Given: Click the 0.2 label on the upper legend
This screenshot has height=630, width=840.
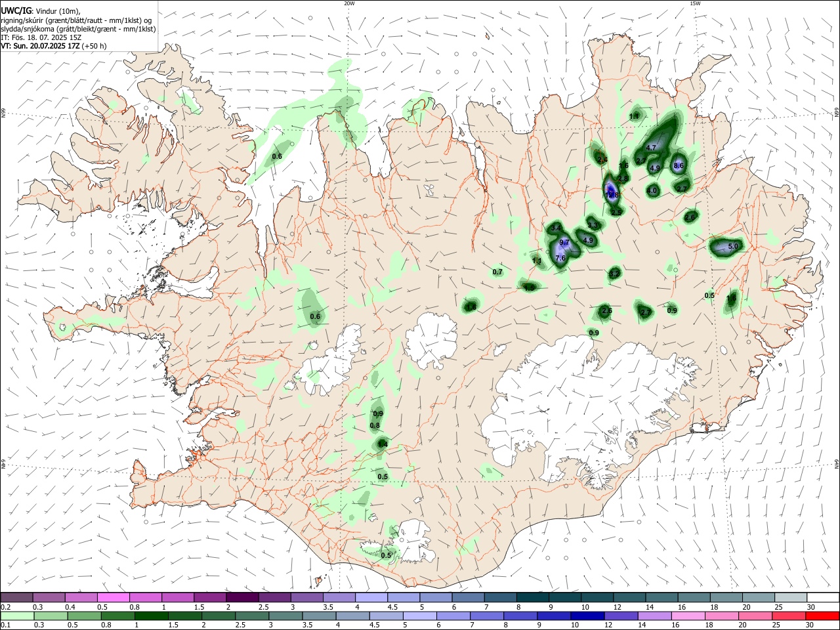Looking at the screenshot, I should (x=5, y=606).
